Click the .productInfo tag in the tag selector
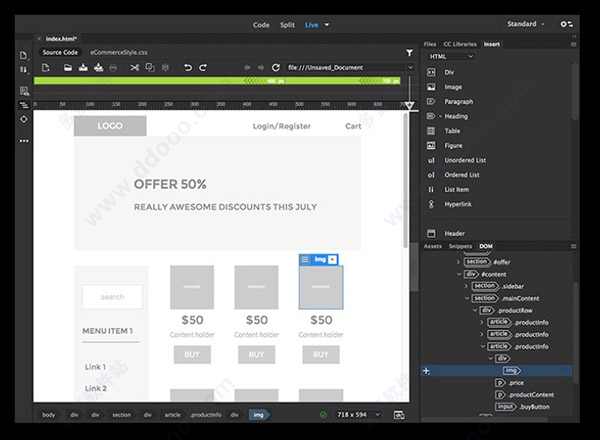 [206, 415]
